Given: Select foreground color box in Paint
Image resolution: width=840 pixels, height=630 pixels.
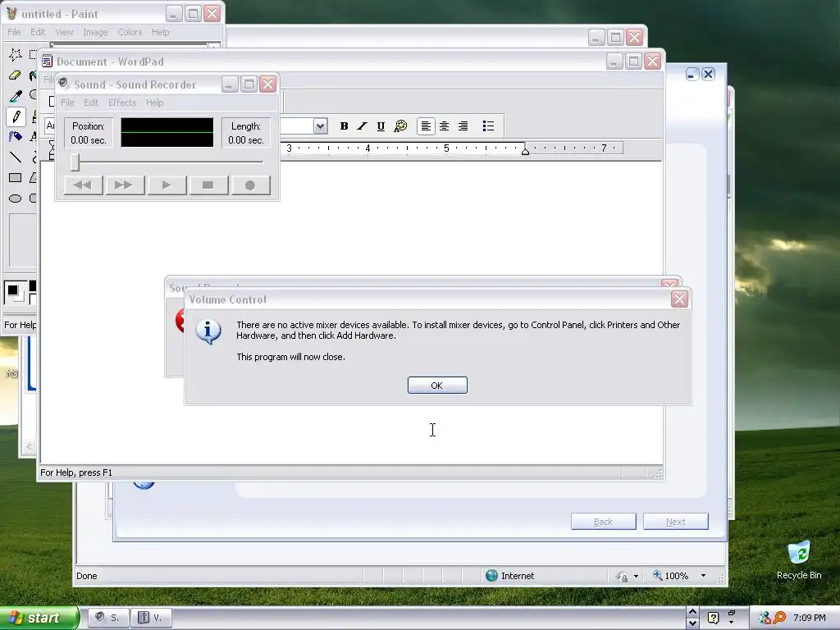Looking at the screenshot, I should pyautogui.click(x=13, y=290).
